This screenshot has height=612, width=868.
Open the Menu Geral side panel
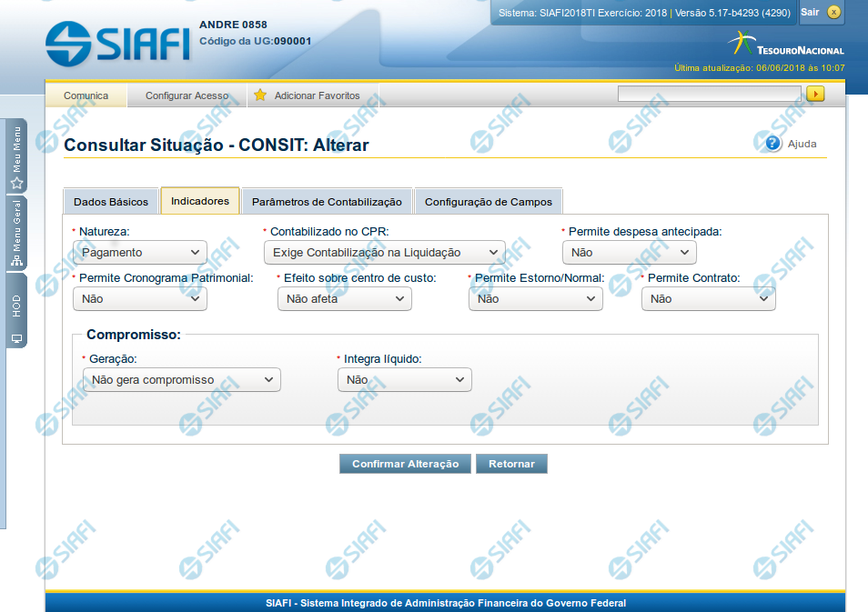[16, 234]
